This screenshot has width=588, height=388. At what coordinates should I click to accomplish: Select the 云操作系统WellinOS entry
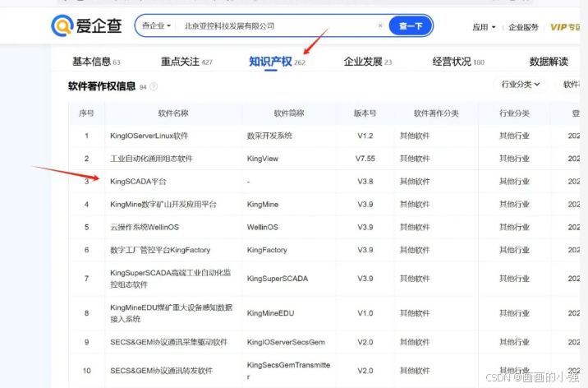[x=145, y=228]
